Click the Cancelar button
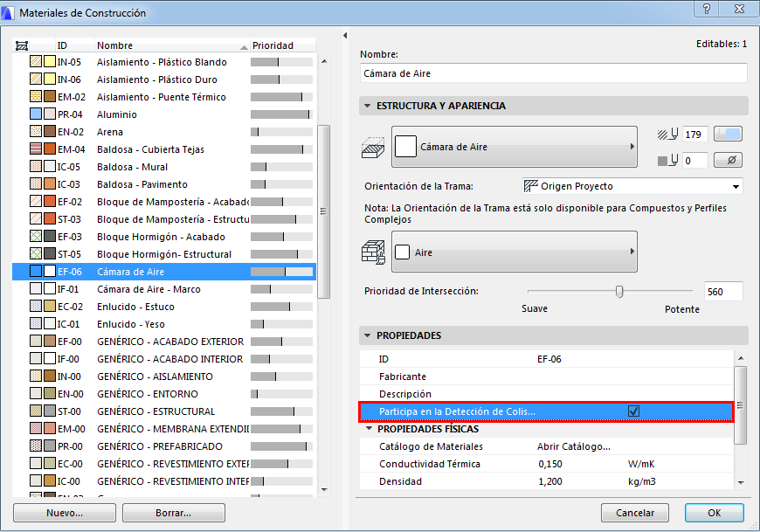Screen dimensions: 760x532 pos(635,513)
